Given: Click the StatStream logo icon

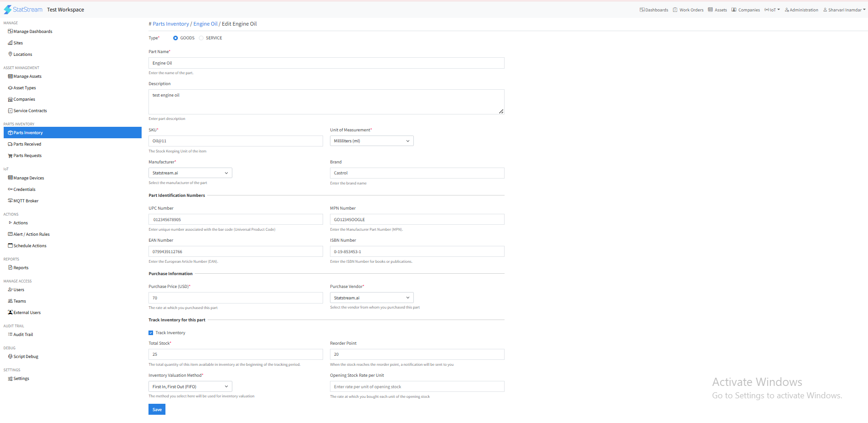Looking at the screenshot, I should (8, 10).
